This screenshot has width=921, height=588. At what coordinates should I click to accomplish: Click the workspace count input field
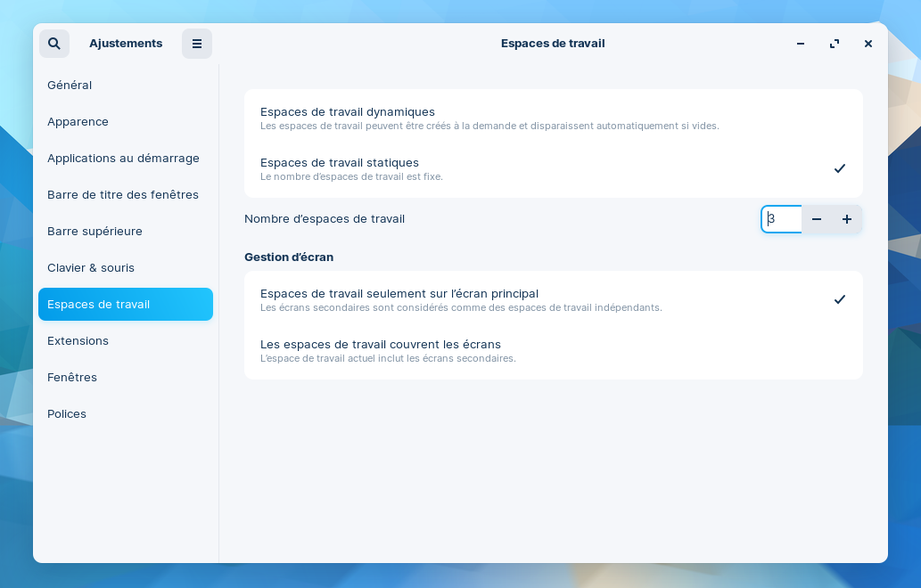click(x=782, y=219)
